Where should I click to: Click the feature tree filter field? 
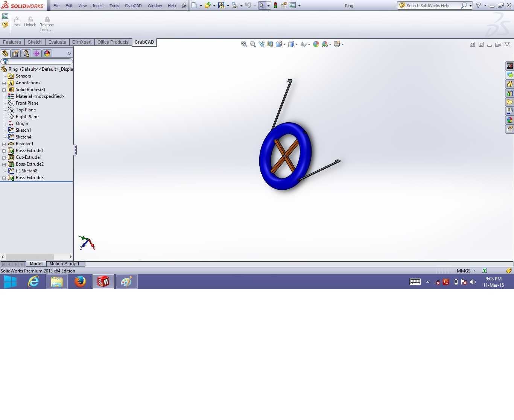pyautogui.click(x=36, y=61)
